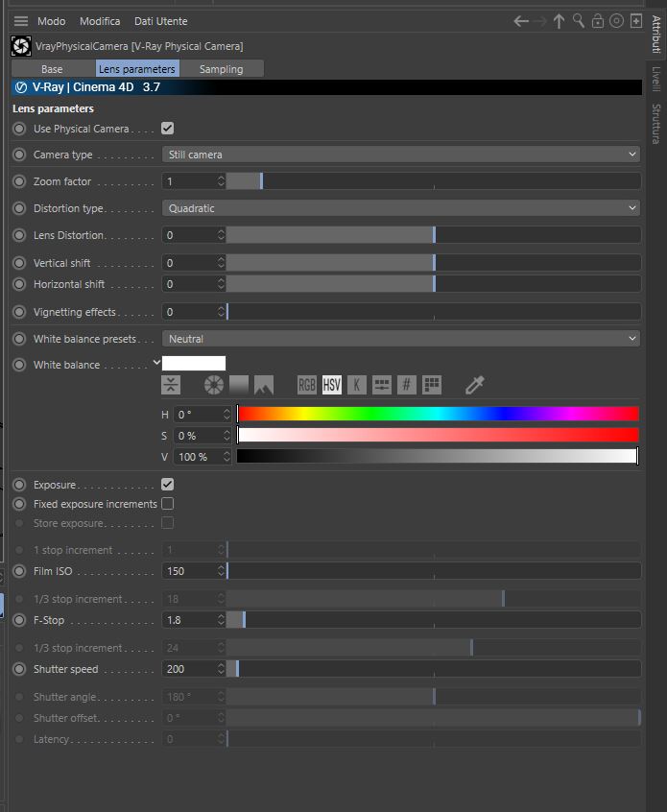
Task: Open the Attributi side tab
Action: (x=656, y=35)
